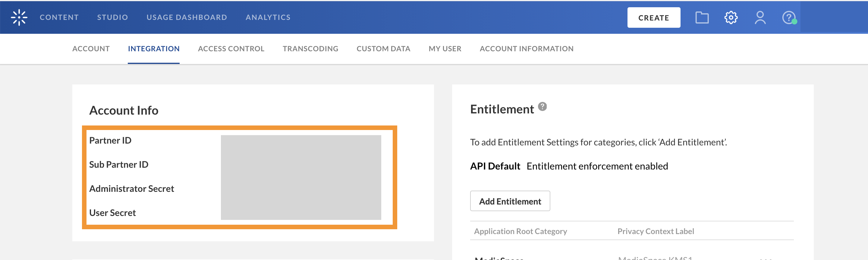Click Add Entitlement button
The width and height of the screenshot is (868, 260).
point(510,201)
